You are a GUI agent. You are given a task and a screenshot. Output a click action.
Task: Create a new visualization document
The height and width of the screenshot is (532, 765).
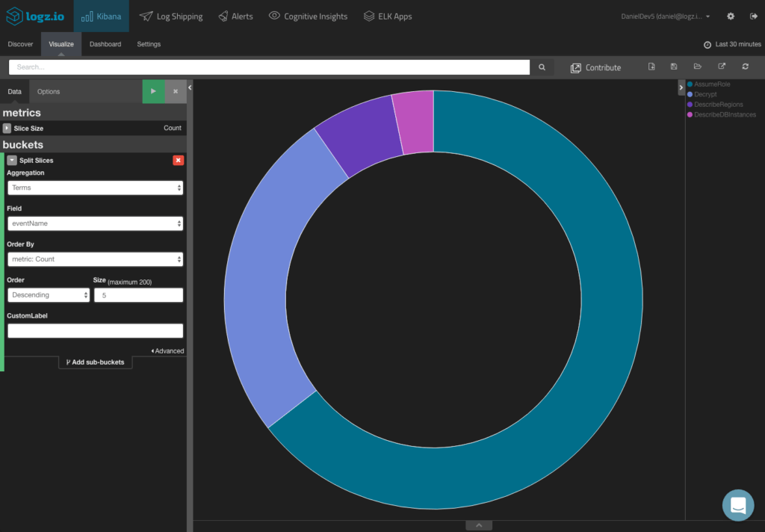[651, 66]
